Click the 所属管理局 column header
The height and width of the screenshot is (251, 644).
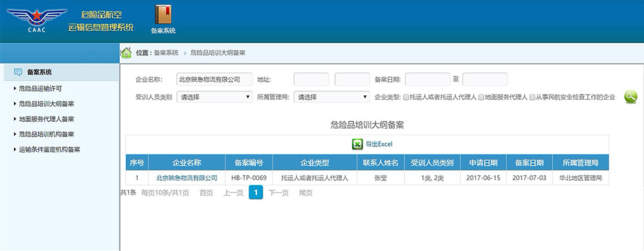click(x=581, y=162)
